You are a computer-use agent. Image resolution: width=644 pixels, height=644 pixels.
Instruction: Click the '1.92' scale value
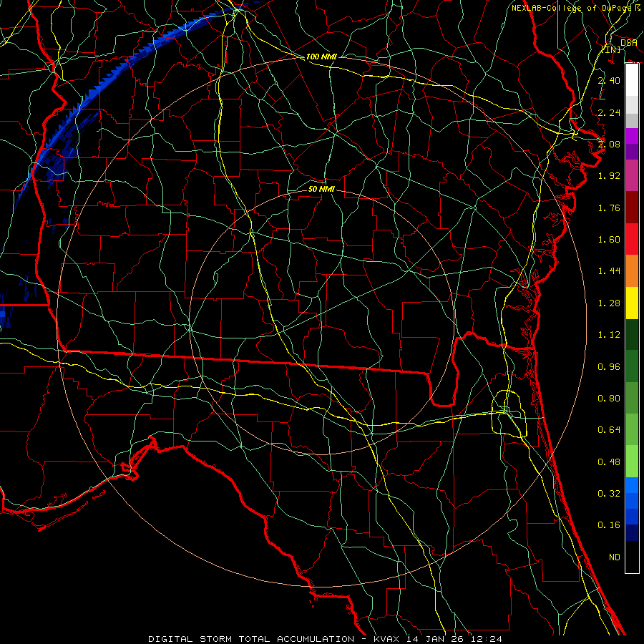click(x=609, y=176)
